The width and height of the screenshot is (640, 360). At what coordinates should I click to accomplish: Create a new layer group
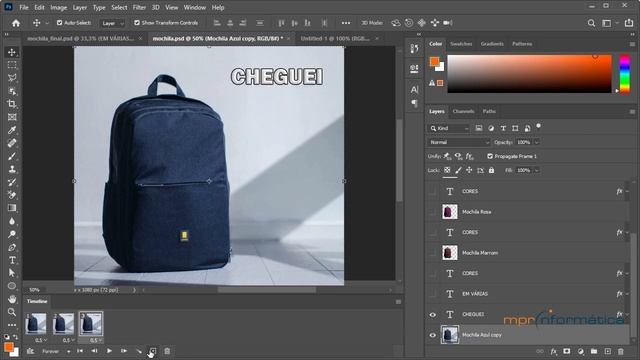pyautogui.click(x=594, y=351)
